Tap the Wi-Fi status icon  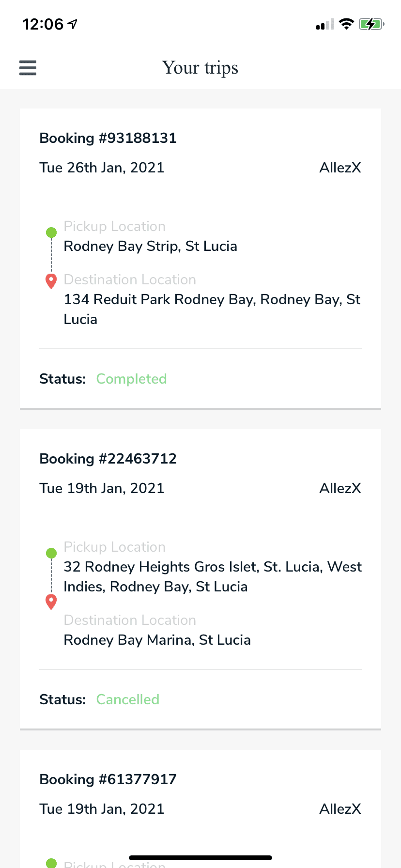pos(346,24)
